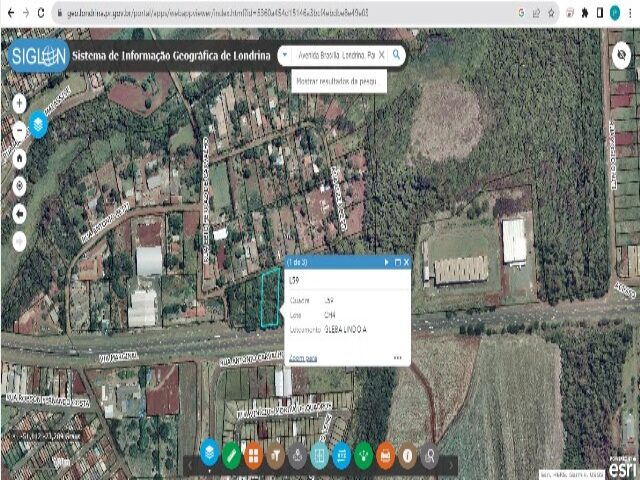Zoom out on the map
The height and width of the screenshot is (480, 640).
19,131
